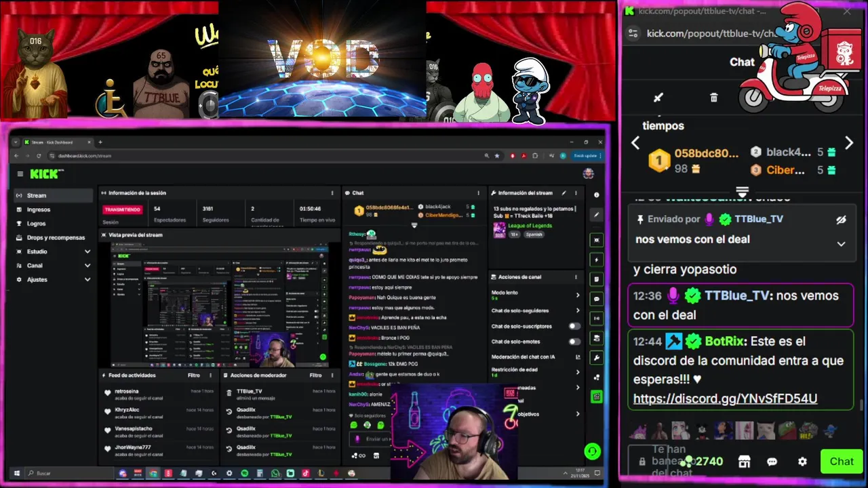Open WhatsApp from the taskbar
Viewport: 868px width, 488px height.
point(275,473)
